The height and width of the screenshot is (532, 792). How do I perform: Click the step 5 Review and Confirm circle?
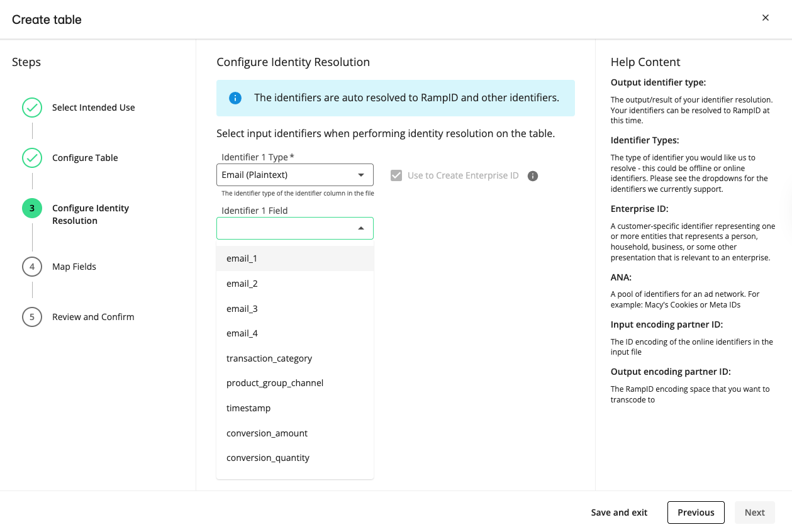32,317
